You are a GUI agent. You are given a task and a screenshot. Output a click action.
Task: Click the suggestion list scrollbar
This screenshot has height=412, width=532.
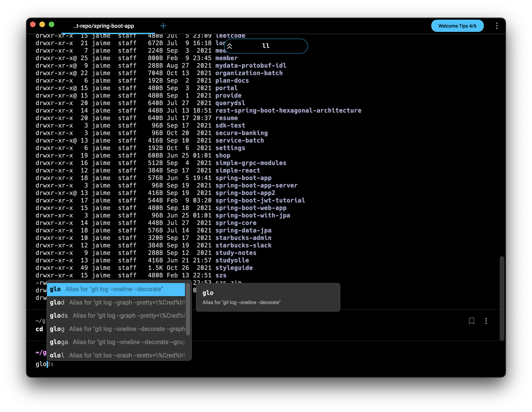188,309
